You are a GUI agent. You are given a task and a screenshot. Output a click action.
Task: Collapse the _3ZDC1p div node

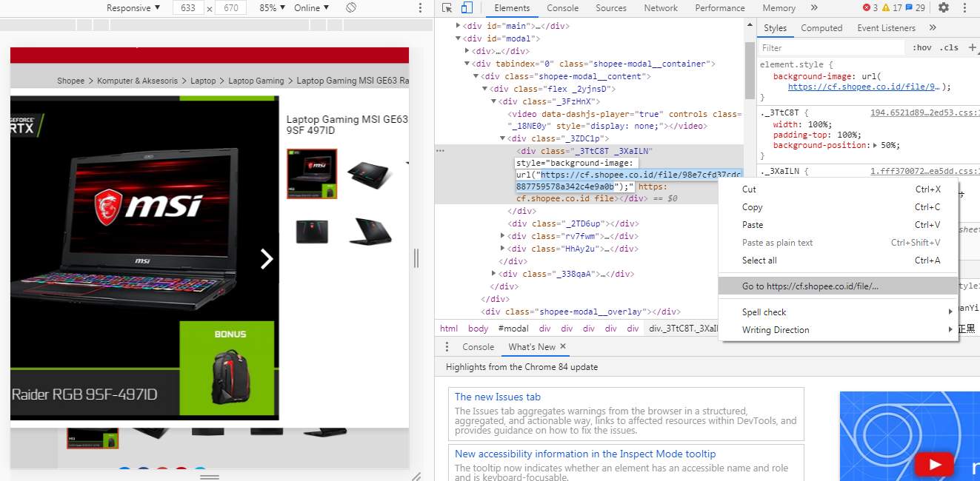pyautogui.click(x=502, y=138)
